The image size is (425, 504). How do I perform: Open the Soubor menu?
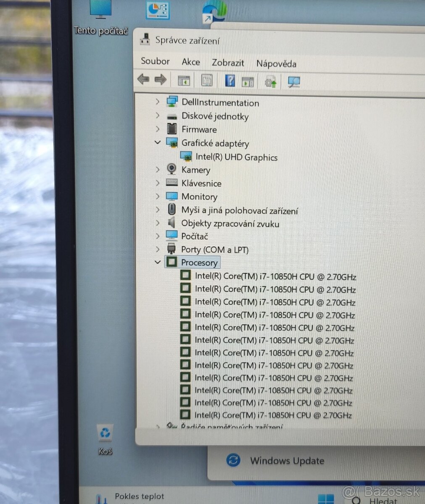coord(155,61)
